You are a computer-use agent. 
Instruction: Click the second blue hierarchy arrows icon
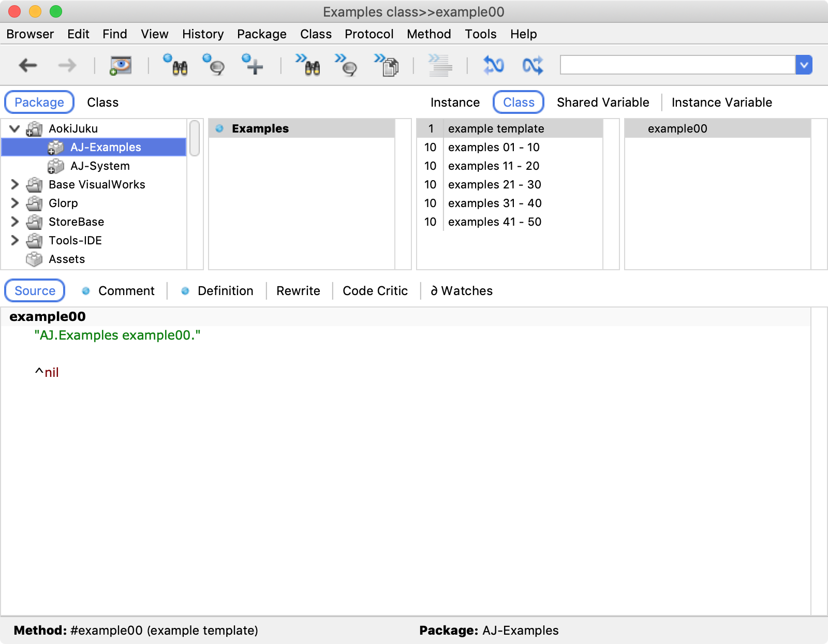pos(533,65)
